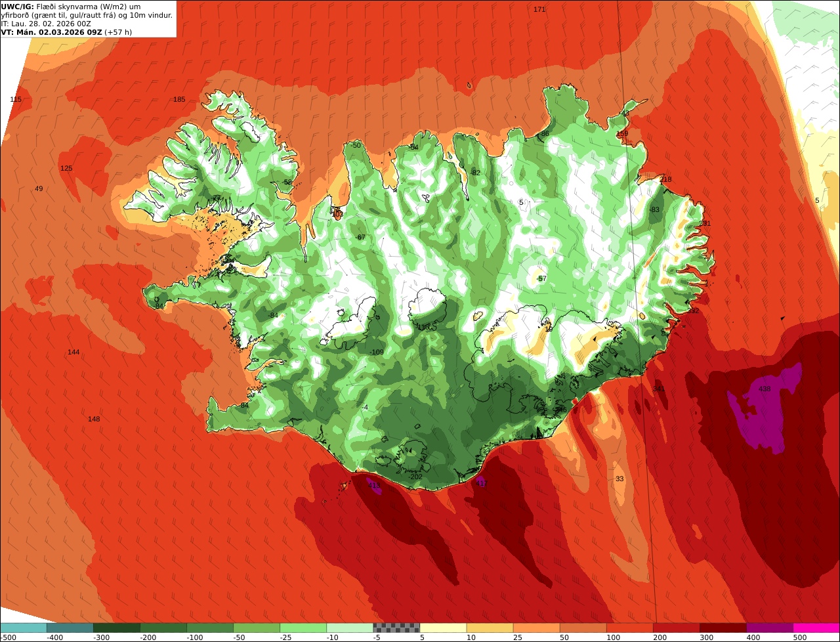This screenshot has width=840, height=642.
Task: Click the -10 pale green legend segment
Action: [350, 628]
